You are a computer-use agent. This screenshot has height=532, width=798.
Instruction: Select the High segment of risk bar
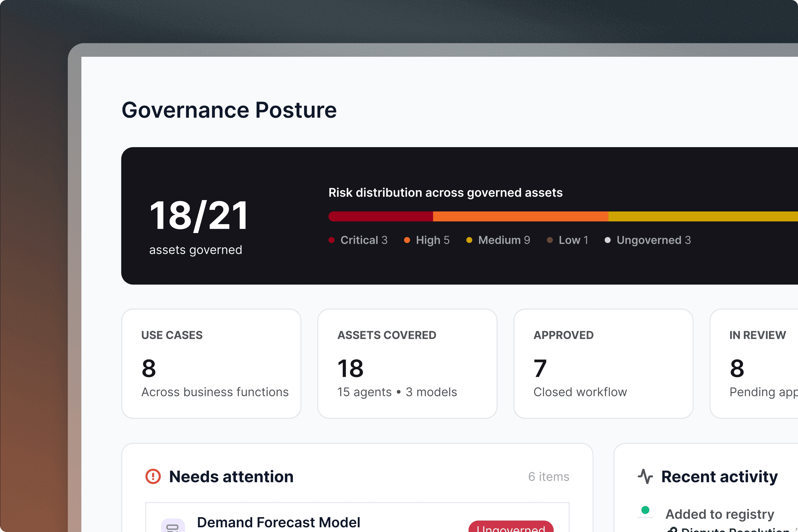tap(521, 216)
